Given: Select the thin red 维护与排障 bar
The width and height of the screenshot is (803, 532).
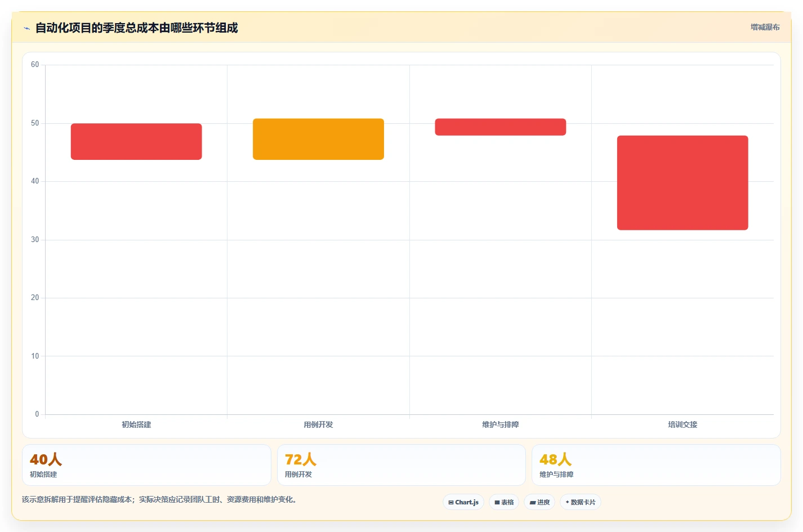Looking at the screenshot, I should tap(501, 127).
